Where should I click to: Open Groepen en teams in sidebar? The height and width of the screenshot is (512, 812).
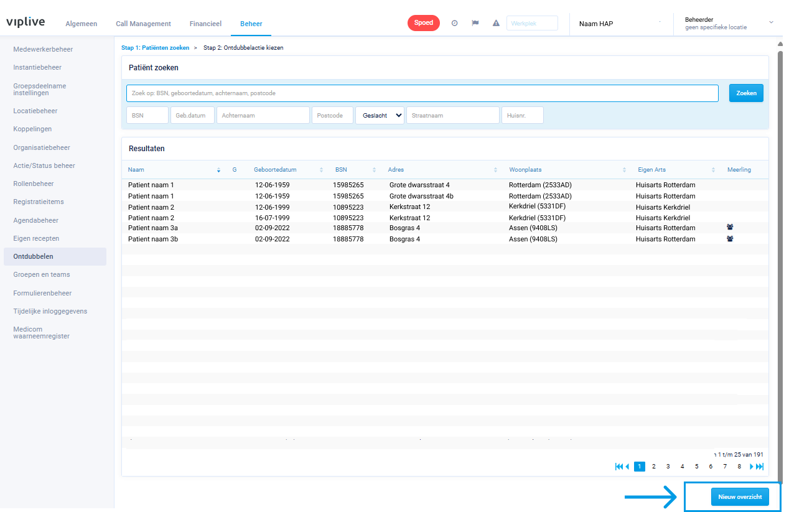tap(42, 274)
